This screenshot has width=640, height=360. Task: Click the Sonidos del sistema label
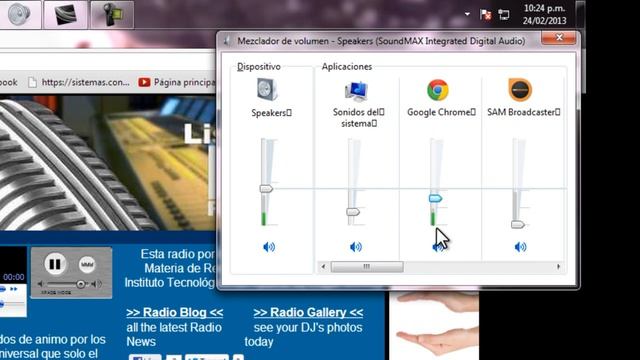tap(358, 118)
